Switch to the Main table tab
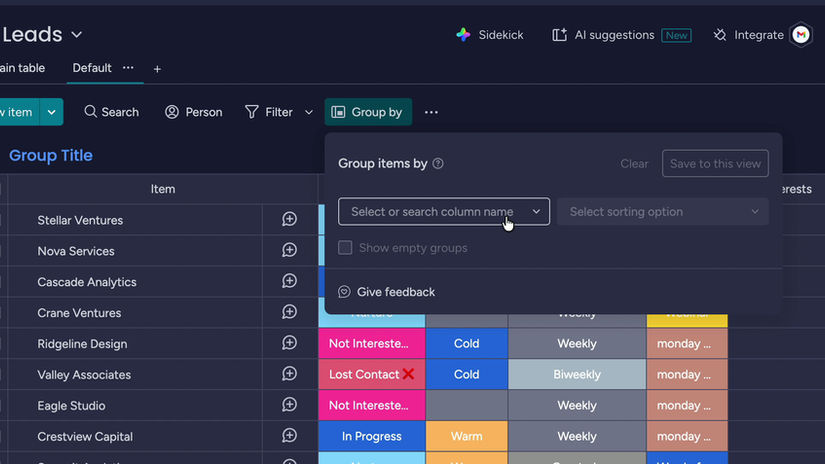The width and height of the screenshot is (825, 464). (22, 68)
